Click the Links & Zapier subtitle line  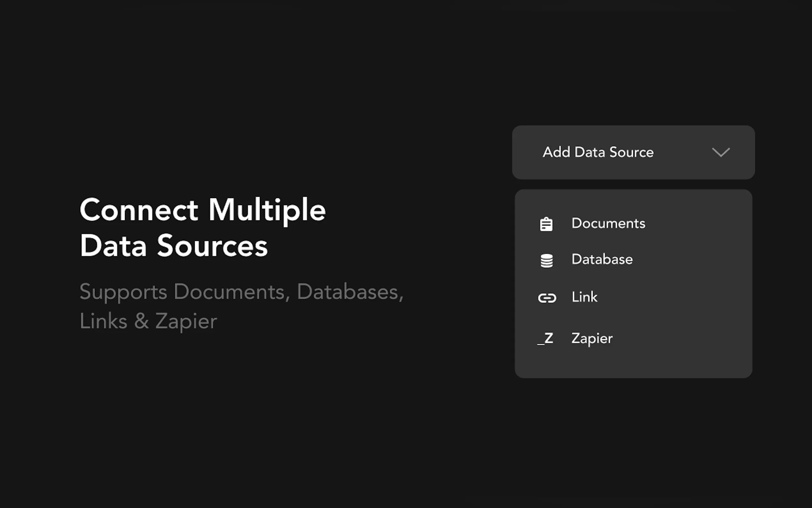pos(148,321)
